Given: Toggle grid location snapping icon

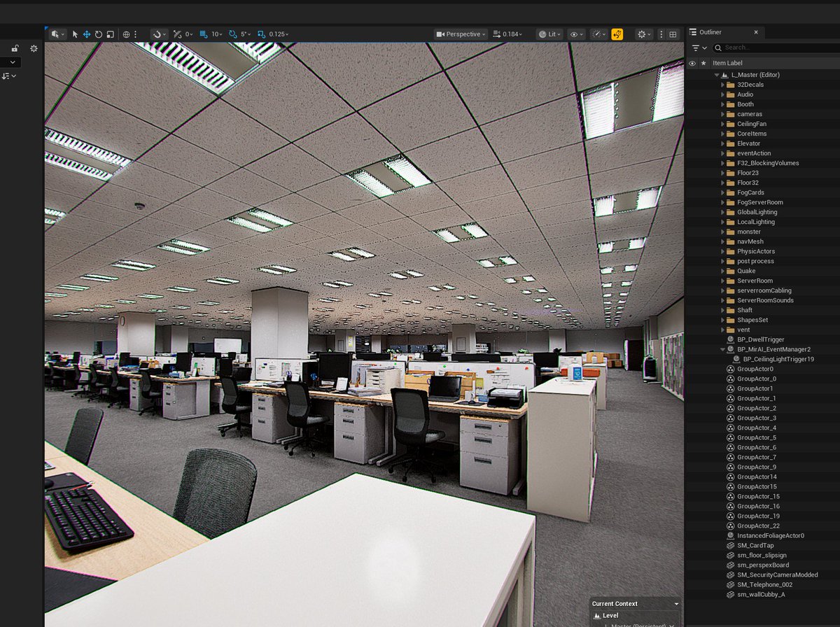Looking at the screenshot, I should click(204, 34).
